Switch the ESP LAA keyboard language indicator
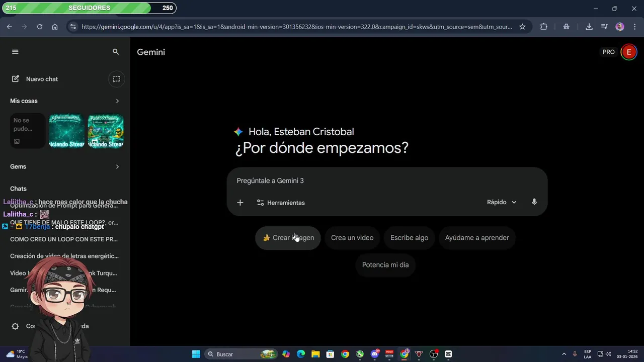644x362 pixels. coord(588,354)
